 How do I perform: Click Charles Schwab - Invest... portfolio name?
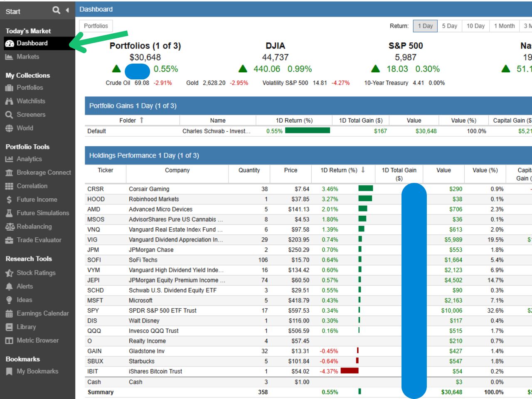[217, 131]
